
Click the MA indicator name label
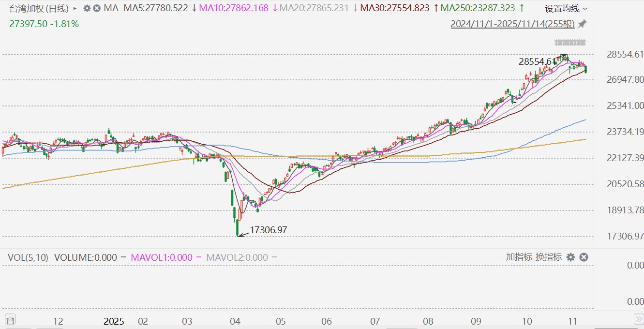click(111, 8)
